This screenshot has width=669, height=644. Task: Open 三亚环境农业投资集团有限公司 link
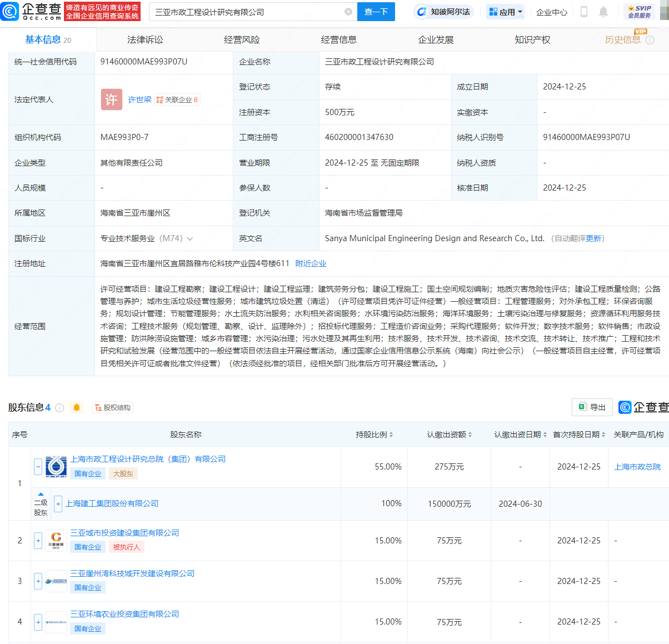[x=124, y=614]
